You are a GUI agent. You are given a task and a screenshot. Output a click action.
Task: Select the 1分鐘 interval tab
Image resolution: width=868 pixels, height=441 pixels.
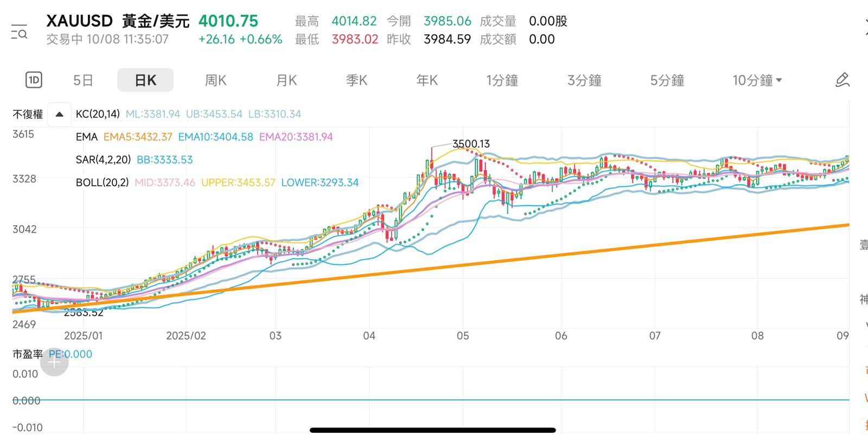tap(502, 80)
